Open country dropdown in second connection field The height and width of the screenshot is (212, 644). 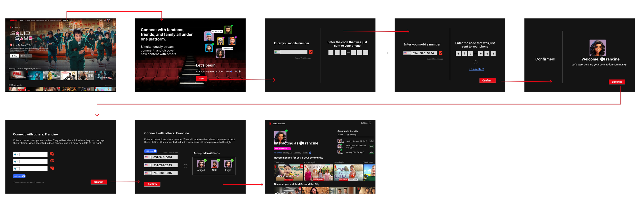tap(17, 162)
